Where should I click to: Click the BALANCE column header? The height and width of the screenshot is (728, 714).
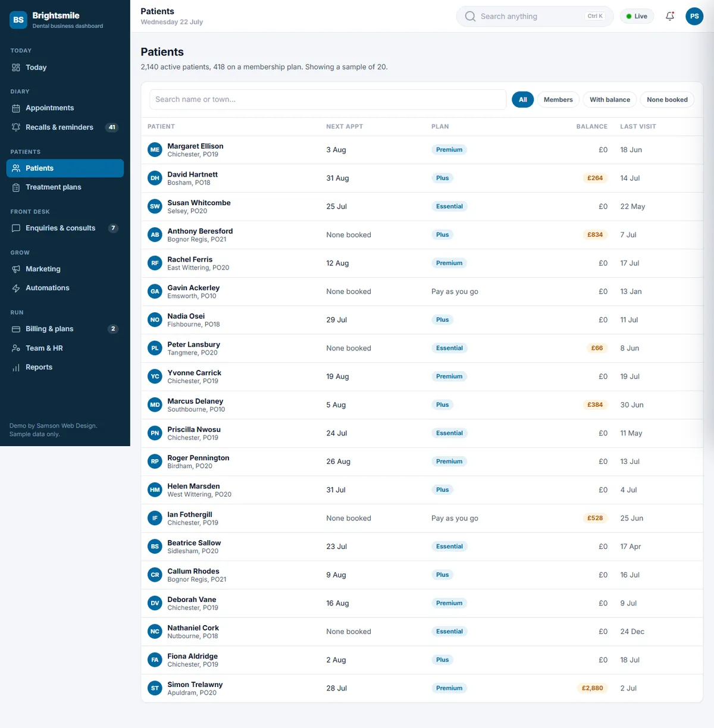click(x=592, y=127)
